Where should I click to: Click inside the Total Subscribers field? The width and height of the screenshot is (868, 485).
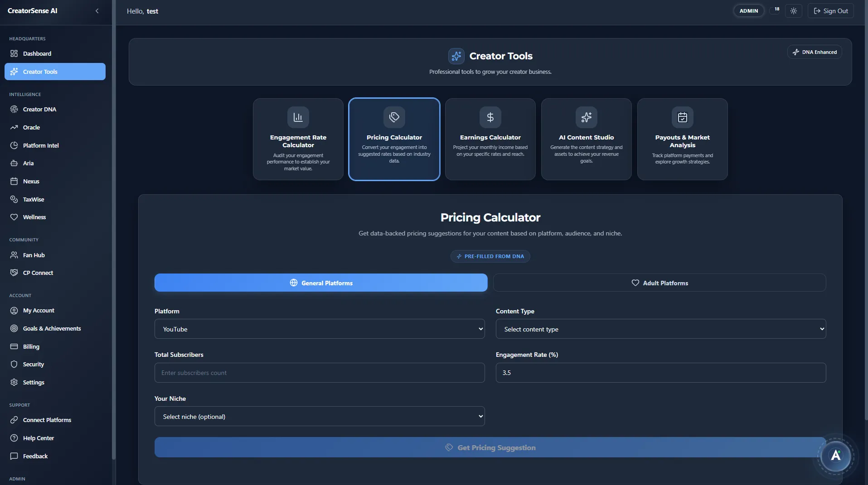320,372
